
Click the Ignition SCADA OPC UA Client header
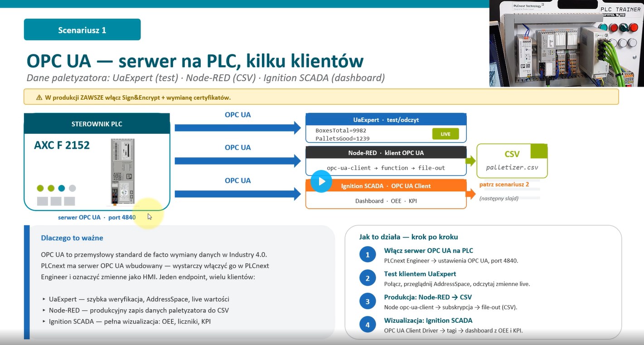pos(386,186)
